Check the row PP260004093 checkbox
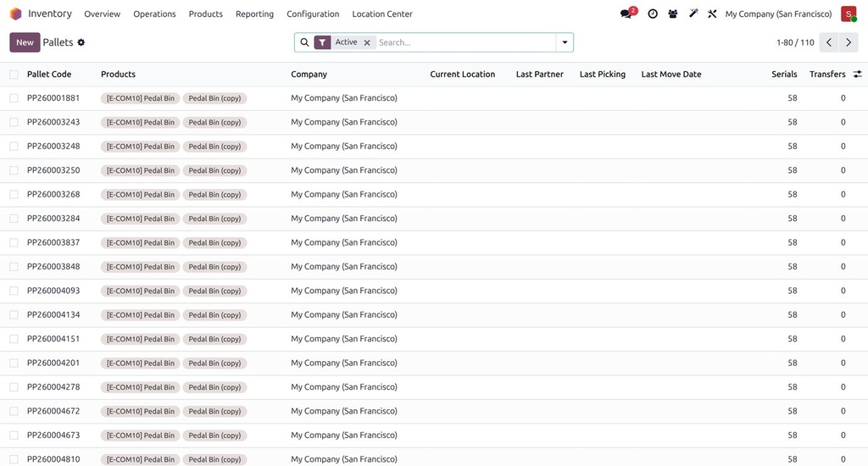Image resolution: width=868 pixels, height=466 pixels. tap(14, 291)
